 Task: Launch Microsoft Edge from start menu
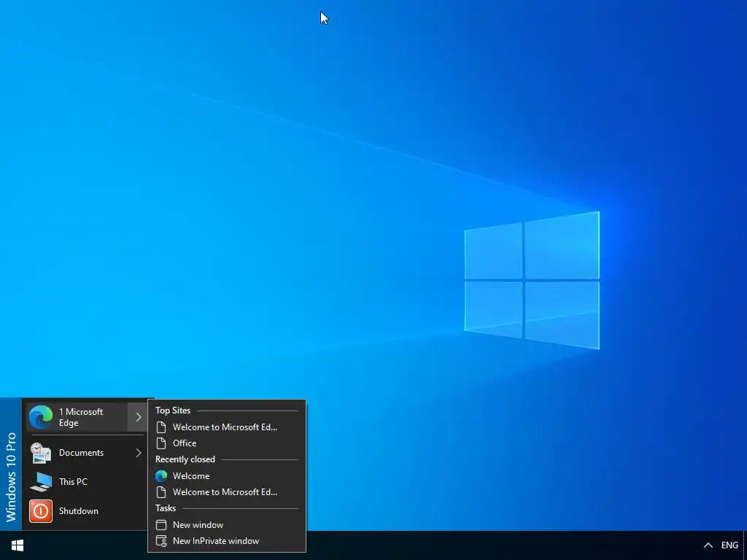pyautogui.click(x=77, y=417)
